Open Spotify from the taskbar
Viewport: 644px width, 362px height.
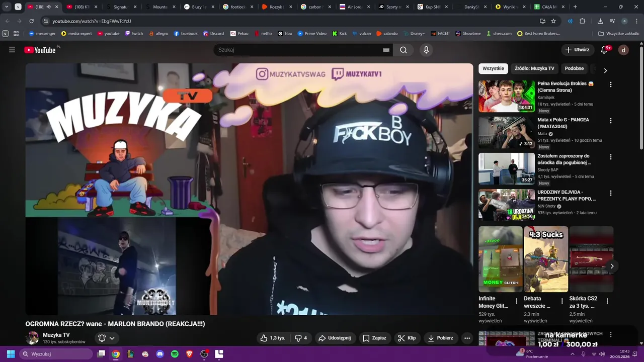[x=175, y=354]
